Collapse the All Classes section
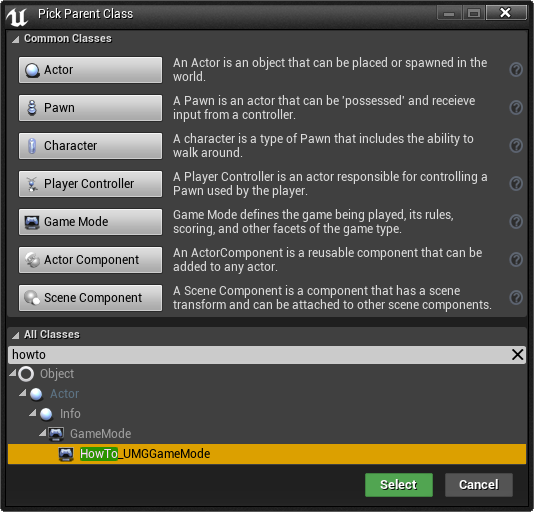 (16, 336)
